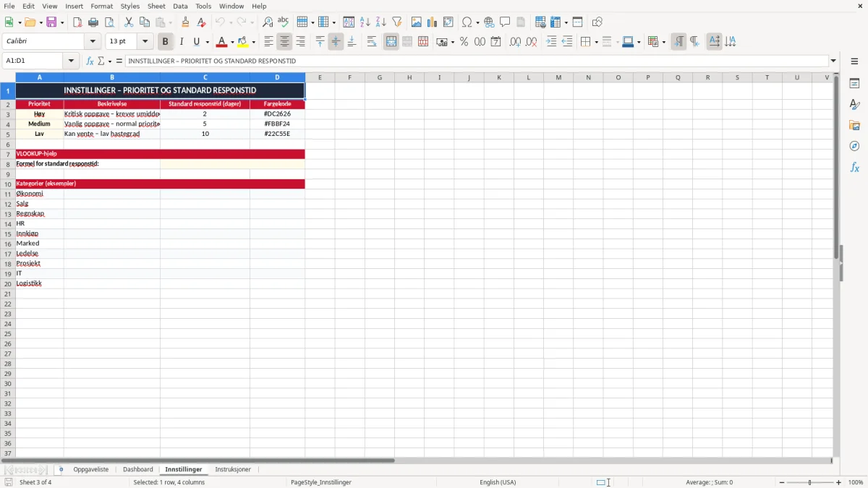Open the Font Size dropdown

tap(145, 42)
